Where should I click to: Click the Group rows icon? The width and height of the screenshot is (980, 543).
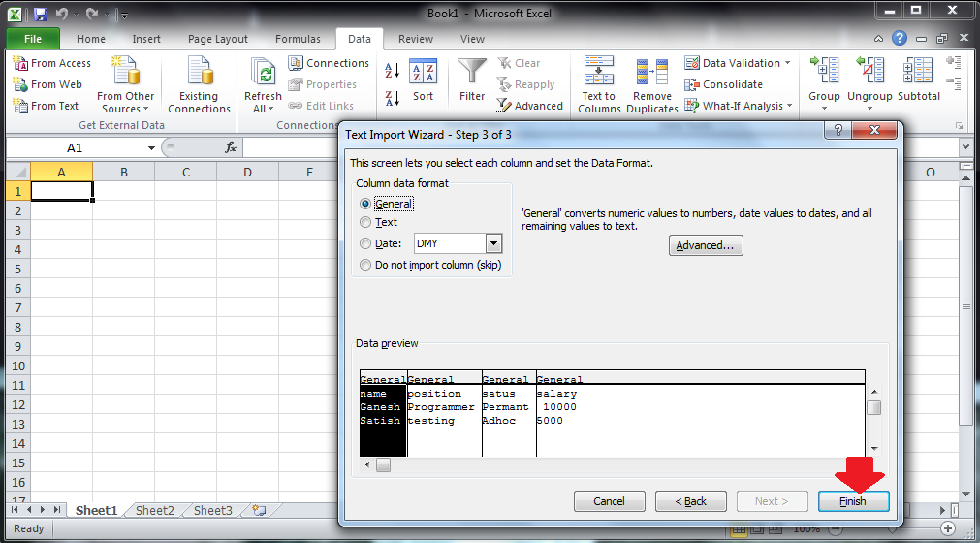824,70
